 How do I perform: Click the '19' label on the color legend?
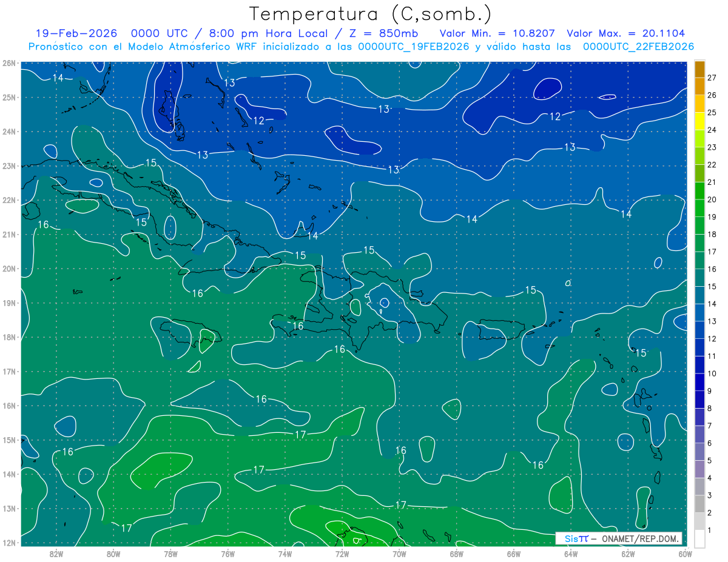coord(712,217)
